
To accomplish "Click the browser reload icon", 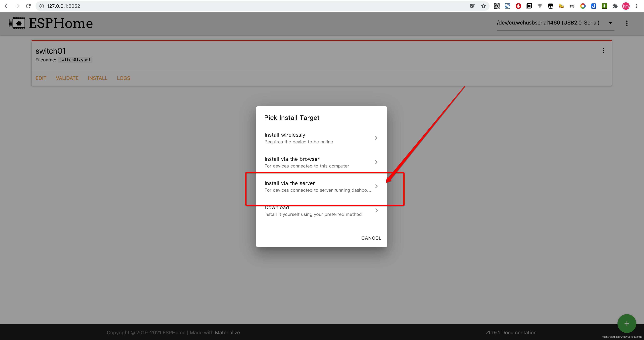I will point(28,6).
